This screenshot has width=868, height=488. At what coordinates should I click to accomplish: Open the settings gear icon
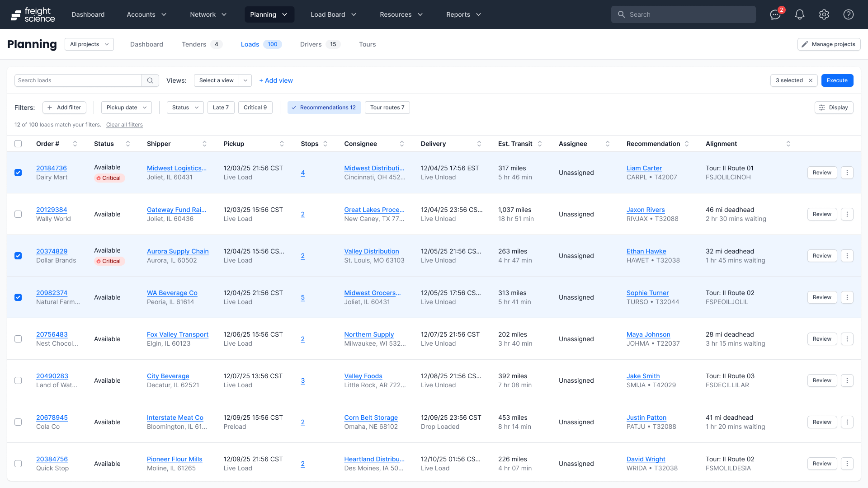pyautogui.click(x=824, y=14)
